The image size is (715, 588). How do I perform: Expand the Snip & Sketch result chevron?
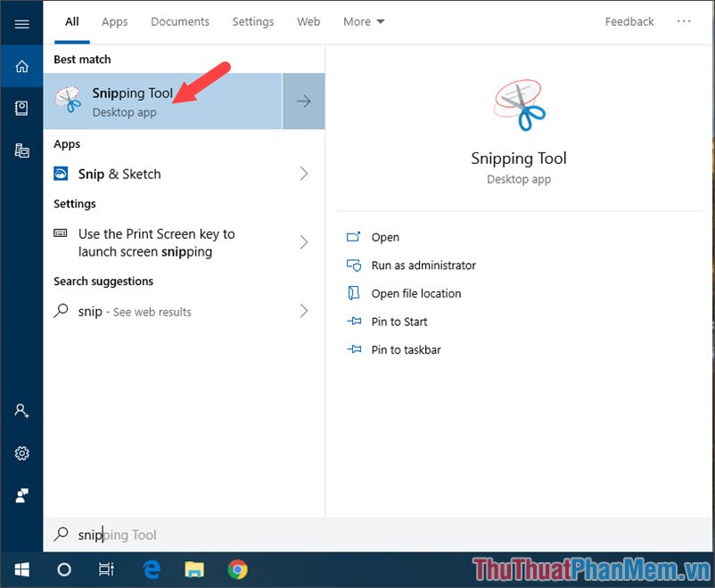coord(303,175)
